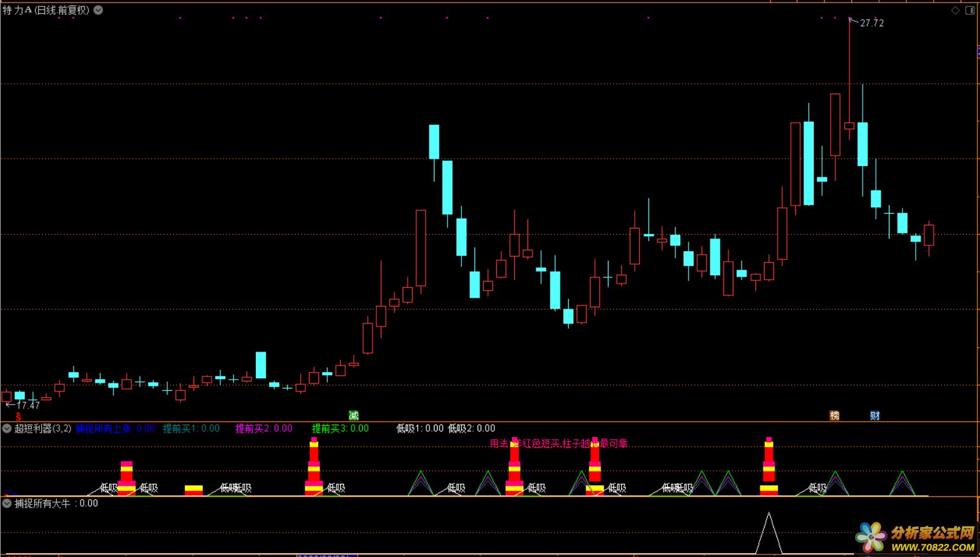Screen dimensions: 980x557
Task: Expand the 捕捉所有大牛 indicator menu arrow
Action: [x=7, y=503]
